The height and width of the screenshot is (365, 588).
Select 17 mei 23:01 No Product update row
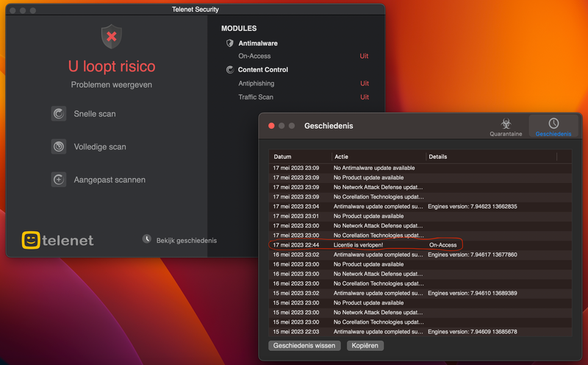[420, 216]
